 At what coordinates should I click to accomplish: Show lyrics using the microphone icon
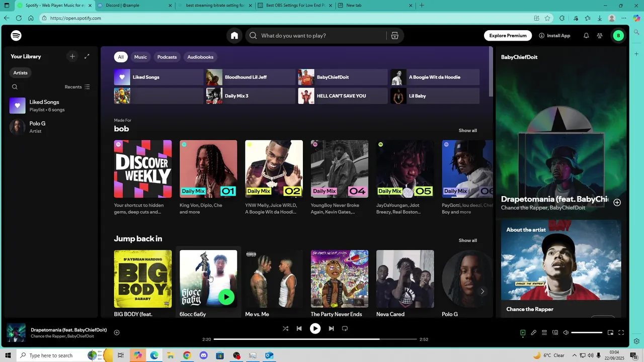(533, 332)
